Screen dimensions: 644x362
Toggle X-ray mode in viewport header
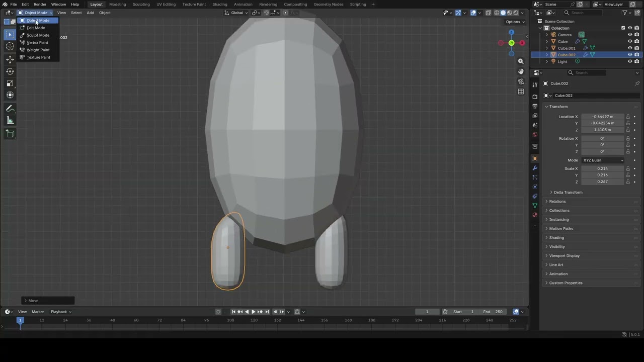(x=488, y=13)
